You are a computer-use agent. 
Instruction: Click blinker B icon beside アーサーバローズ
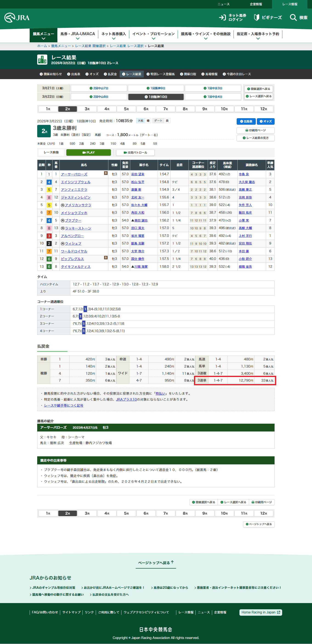coord(106,173)
